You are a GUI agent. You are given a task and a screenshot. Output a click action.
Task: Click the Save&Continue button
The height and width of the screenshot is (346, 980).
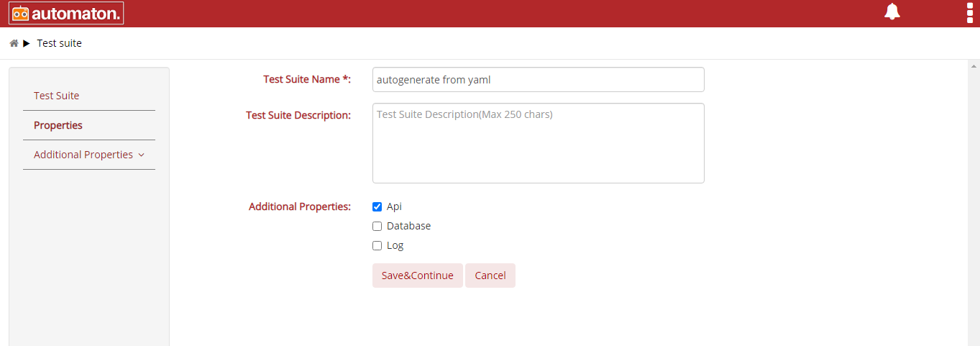point(418,276)
